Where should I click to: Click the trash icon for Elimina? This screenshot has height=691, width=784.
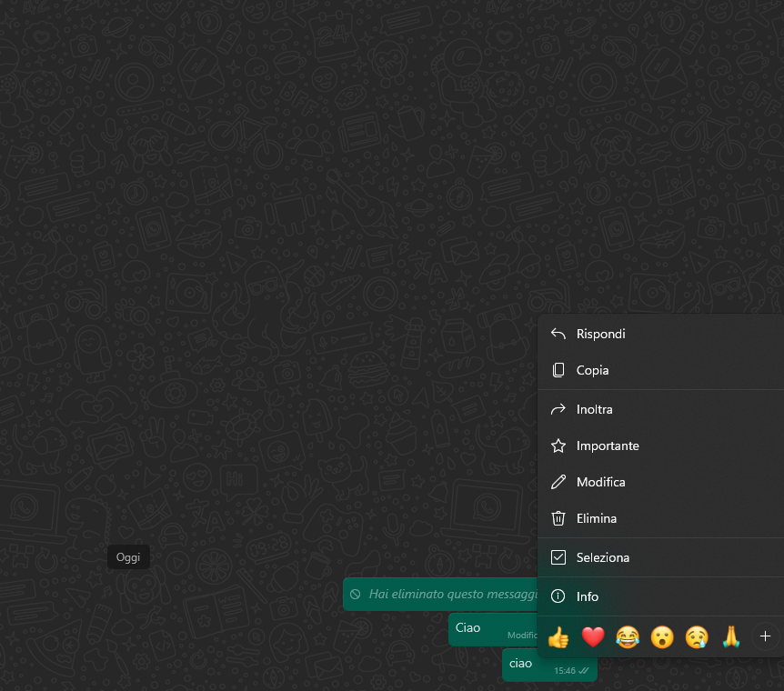558,518
